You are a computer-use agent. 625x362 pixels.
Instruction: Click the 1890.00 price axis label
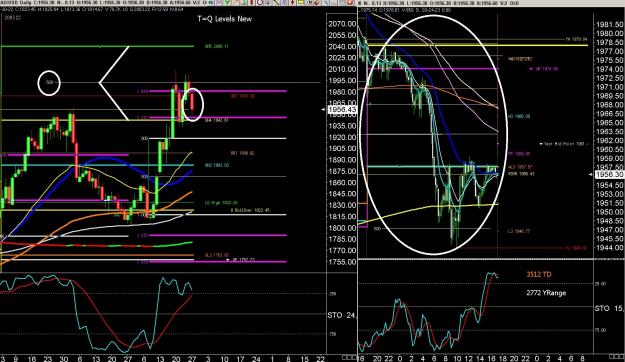tap(342, 160)
